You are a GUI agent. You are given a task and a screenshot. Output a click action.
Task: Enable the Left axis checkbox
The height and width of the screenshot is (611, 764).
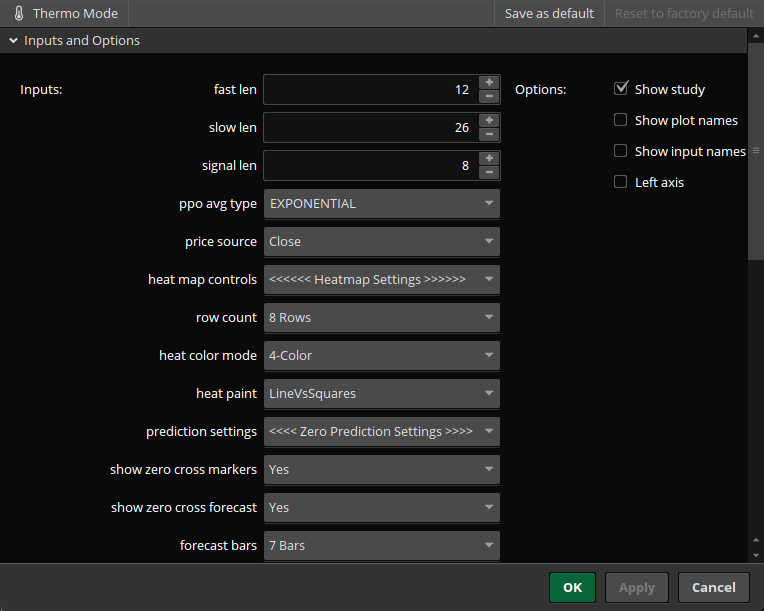pos(620,182)
